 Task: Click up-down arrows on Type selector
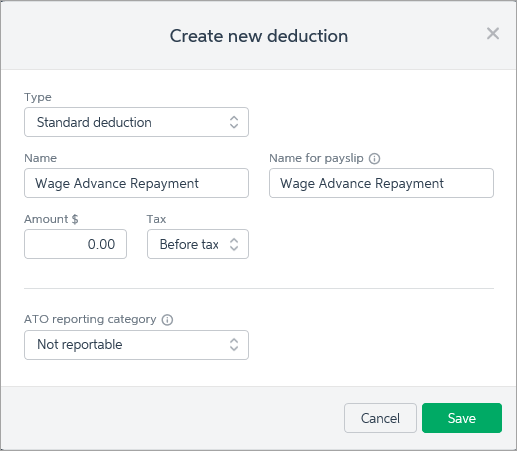234,122
